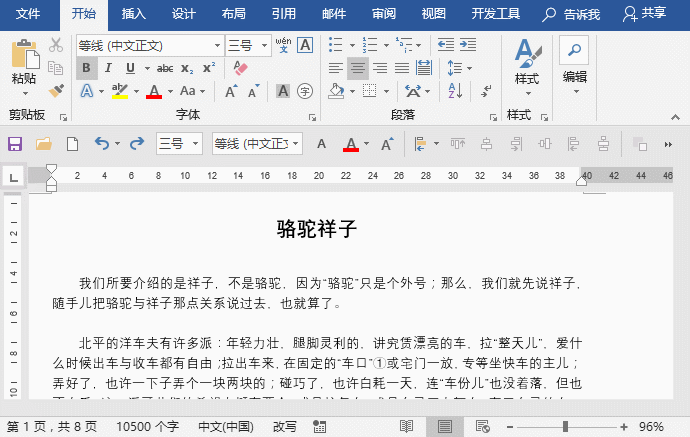Click the Superscript x² icon
This screenshot has width=690, height=437.
pos(209,68)
